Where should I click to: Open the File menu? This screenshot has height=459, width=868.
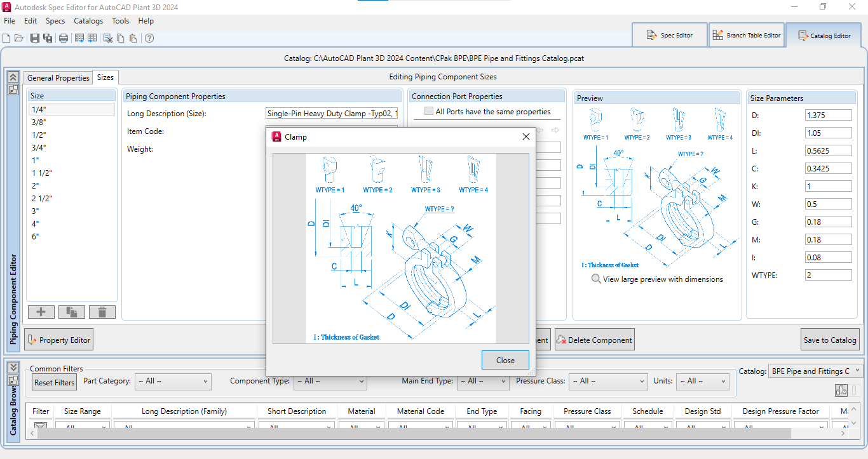(x=10, y=21)
